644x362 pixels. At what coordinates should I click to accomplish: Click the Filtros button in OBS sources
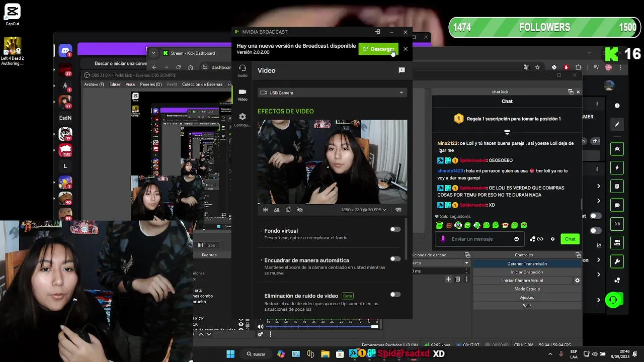207,245
